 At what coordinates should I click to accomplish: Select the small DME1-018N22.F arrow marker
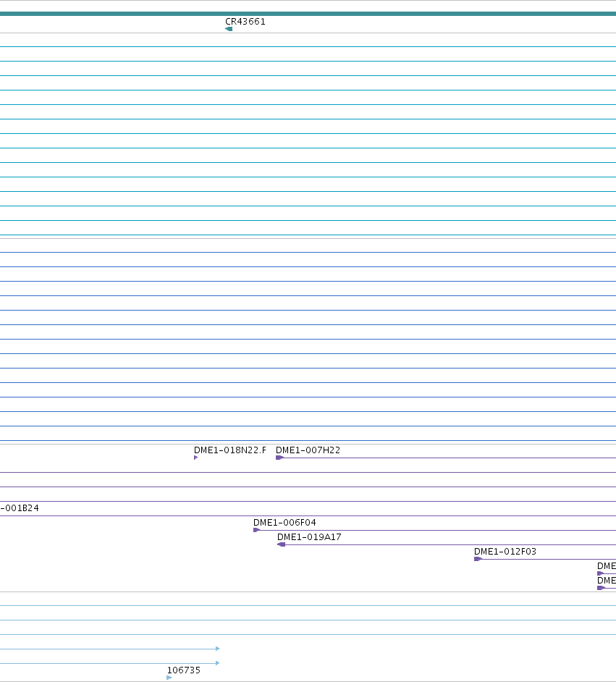195,458
